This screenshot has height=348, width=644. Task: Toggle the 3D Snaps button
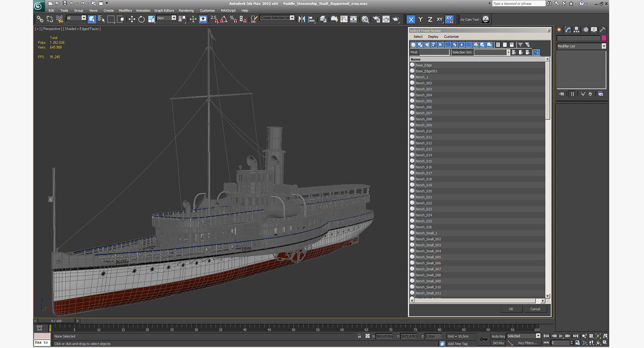tap(214, 19)
